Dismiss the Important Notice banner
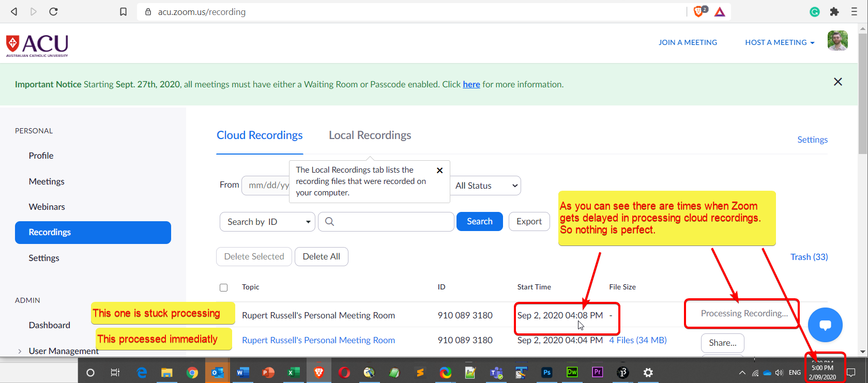Screen dimensions: 868x383 (x=838, y=82)
